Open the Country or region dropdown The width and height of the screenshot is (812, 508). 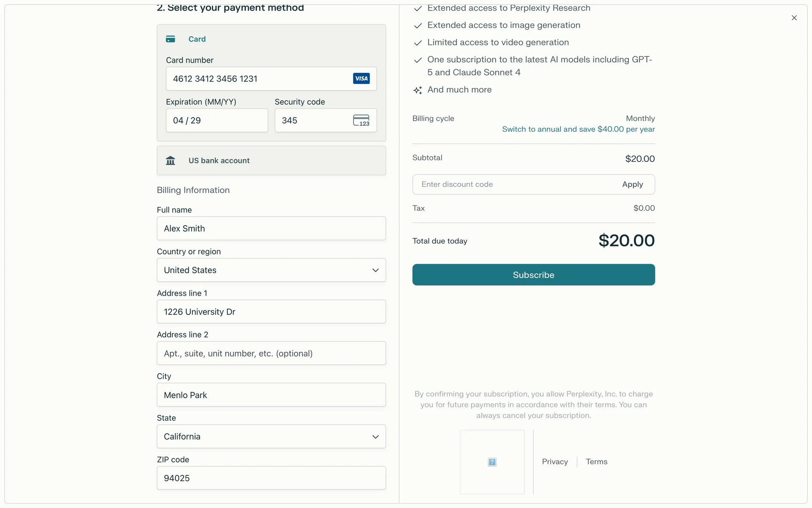[271, 270]
